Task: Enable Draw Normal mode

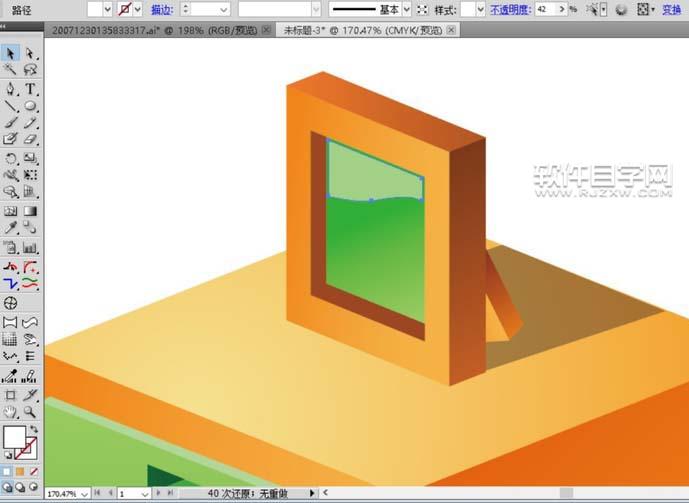Action: pos(7,486)
